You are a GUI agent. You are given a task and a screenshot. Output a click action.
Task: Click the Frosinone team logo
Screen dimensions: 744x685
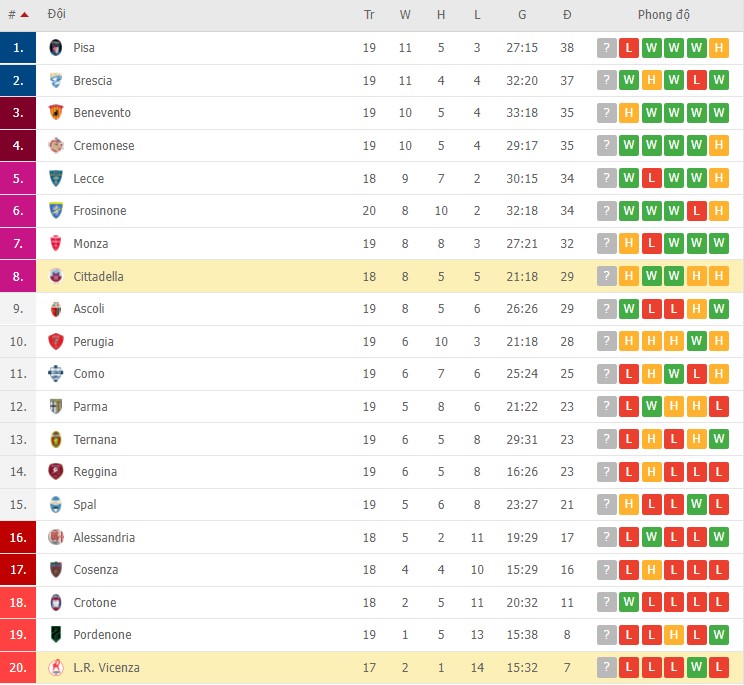click(56, 211)
